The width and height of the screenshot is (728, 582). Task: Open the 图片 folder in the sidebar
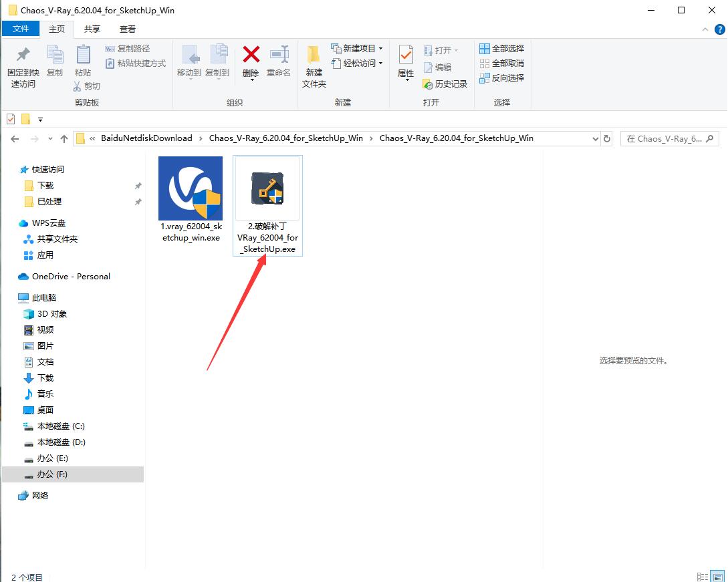pos(39,346)
